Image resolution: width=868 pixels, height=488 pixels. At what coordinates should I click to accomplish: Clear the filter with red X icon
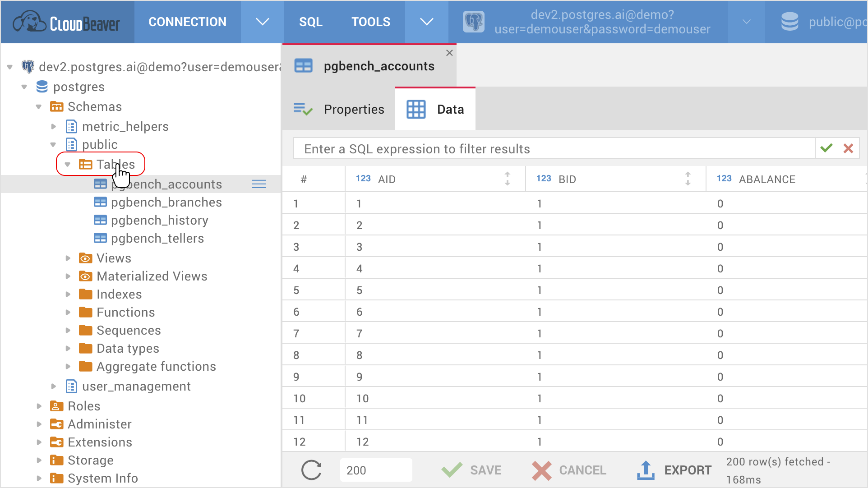tap(848, 148)
